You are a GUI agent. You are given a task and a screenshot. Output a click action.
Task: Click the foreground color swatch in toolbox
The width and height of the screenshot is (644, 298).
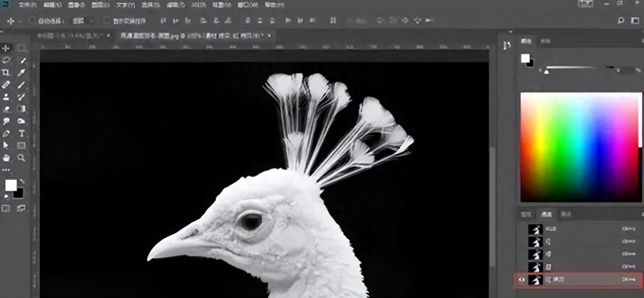coord(11,185)
